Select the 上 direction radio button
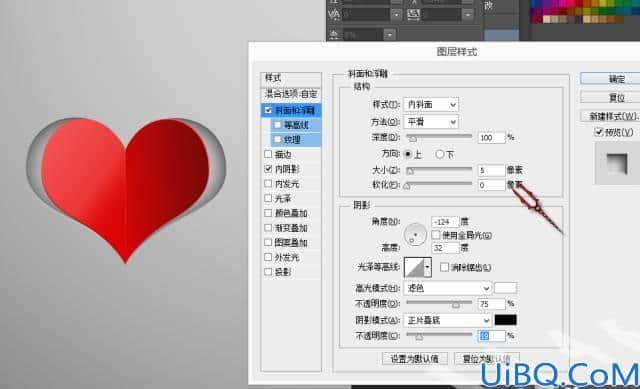Viewport: 640px width, 389px height. (408, 154)
